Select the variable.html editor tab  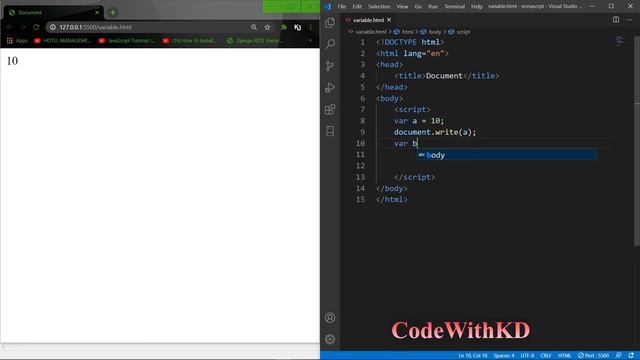click(x=368, y=20)
